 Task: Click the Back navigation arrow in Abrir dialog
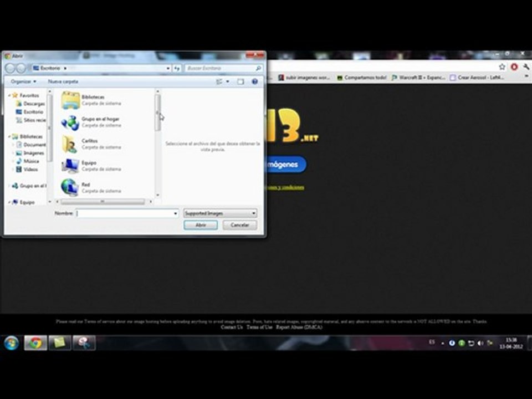tap(10, 68)
